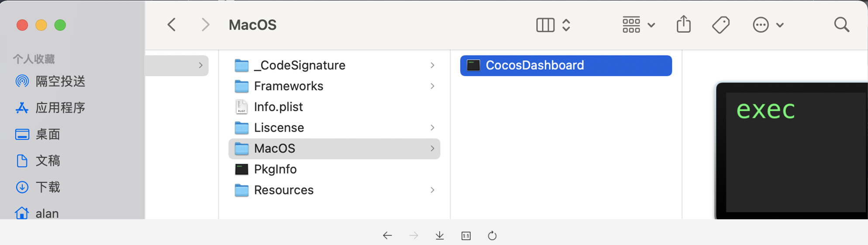The height and width of the screenshot is (245, 868).
Task: Click the download arrow icon below
Action: 440,236
